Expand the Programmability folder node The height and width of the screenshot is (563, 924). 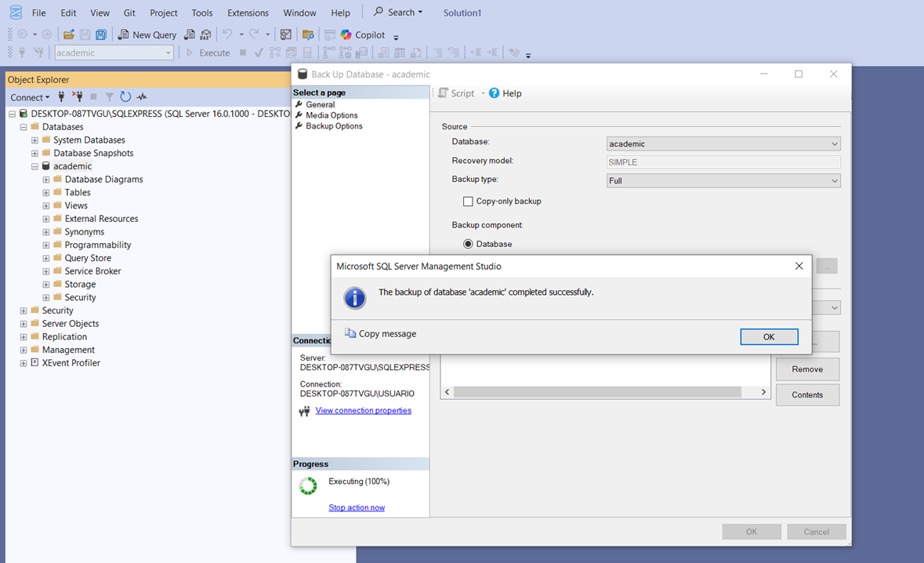pos(46,245)
